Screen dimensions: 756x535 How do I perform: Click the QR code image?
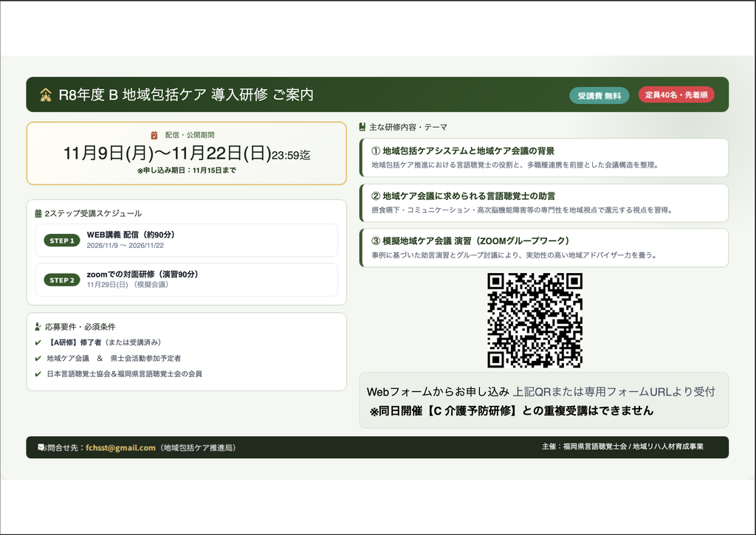tap(535, 320)
